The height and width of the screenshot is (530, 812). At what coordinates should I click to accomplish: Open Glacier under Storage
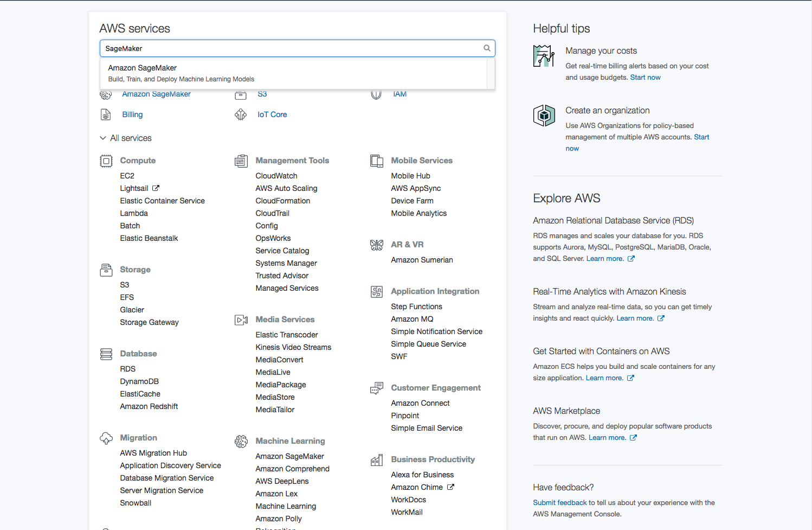(132, 310)
